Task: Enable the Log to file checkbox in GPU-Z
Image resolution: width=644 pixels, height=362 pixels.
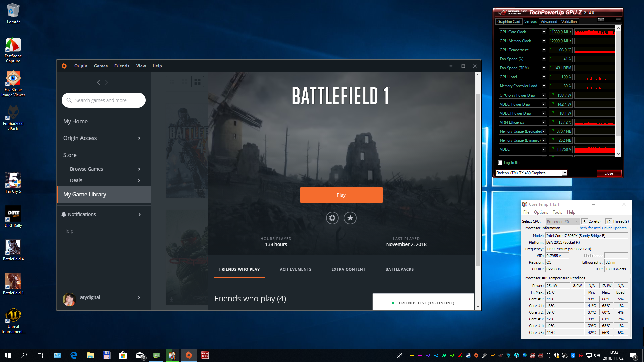Action: click(x=500, y=163)
